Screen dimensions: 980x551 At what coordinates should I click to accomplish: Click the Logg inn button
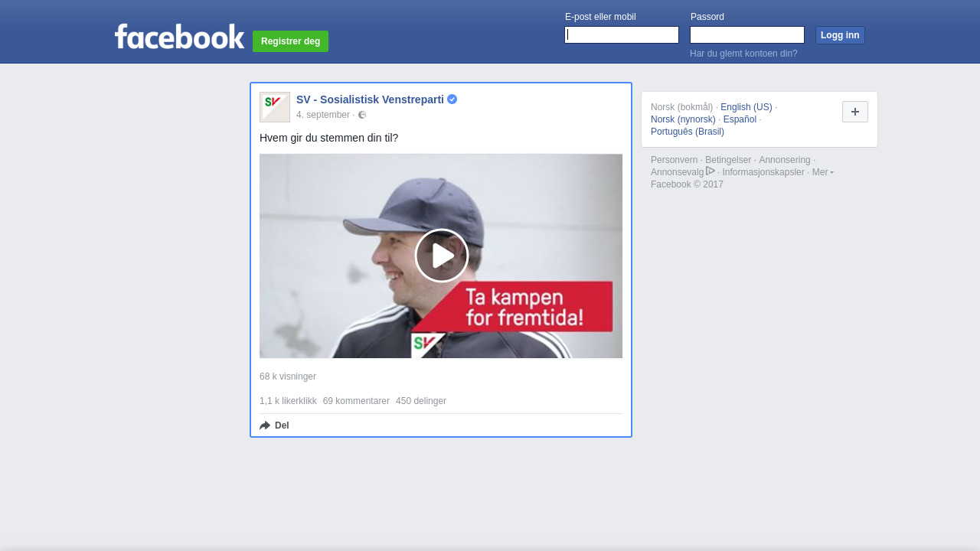(x=840, y=35)
